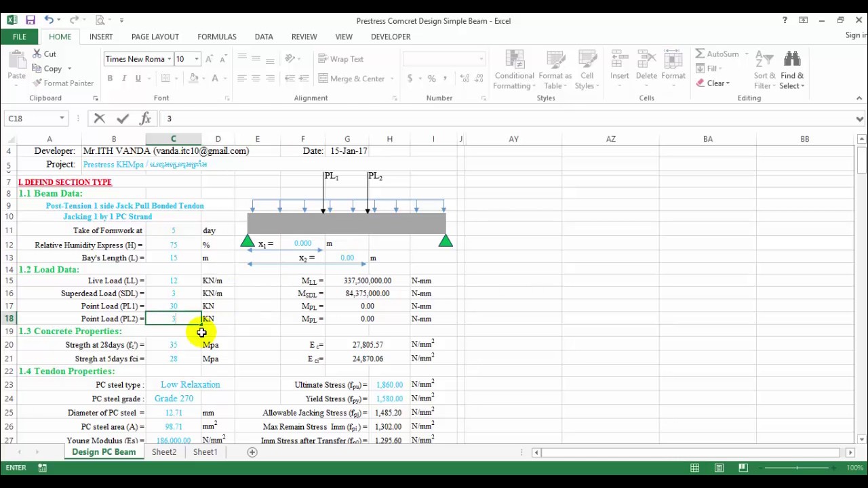Switch to the FORMULAS ribbon tab
Image resolution: width=868 pixels, height=488 pixels.
217,37
